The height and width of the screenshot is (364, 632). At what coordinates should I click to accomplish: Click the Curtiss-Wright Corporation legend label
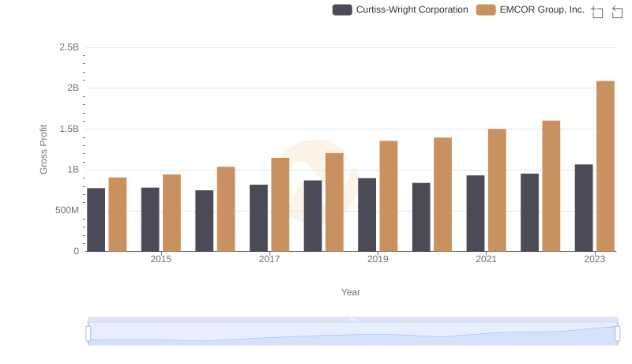[412, 9]
